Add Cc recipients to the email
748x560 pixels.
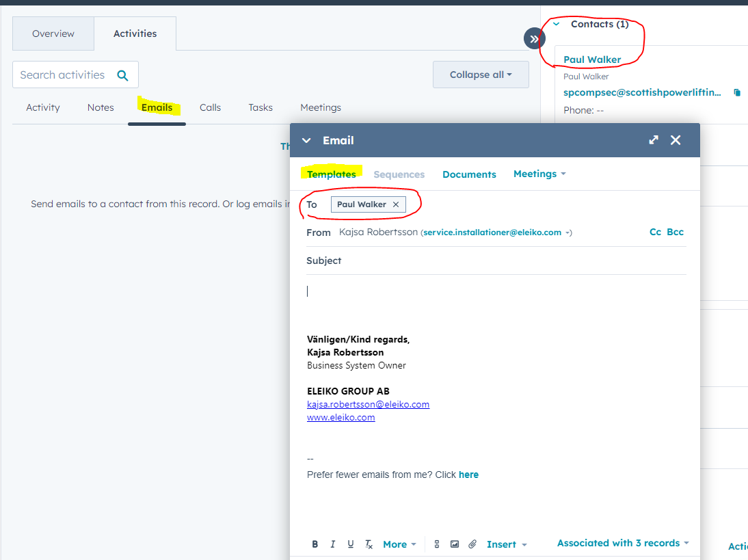pos(655,232)
